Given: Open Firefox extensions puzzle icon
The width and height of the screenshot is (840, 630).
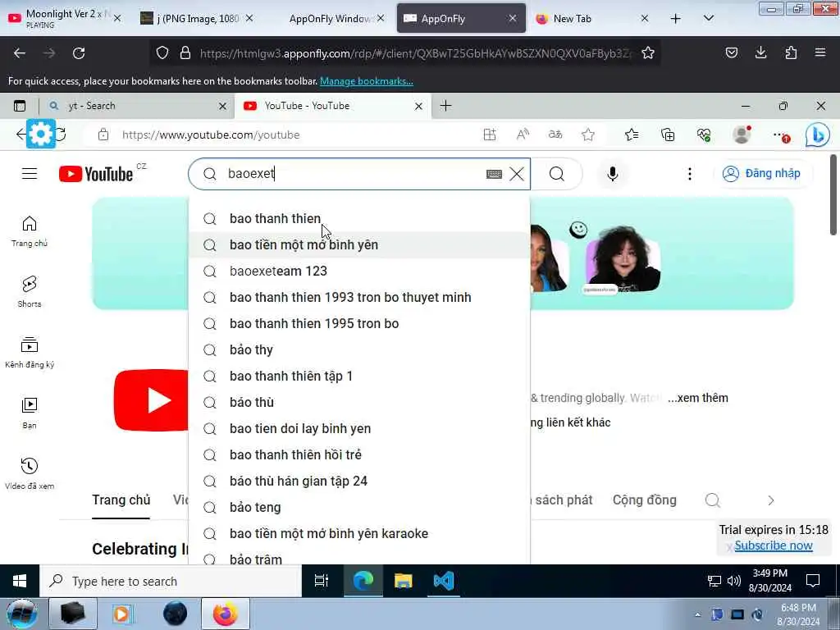Looking at the screenshot, I should click(x=791, y=52).
